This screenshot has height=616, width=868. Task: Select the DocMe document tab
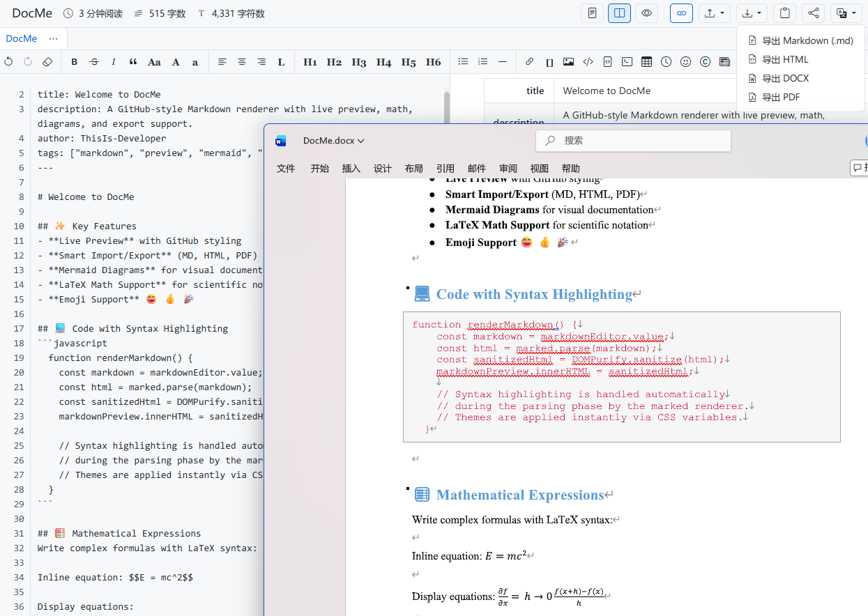click(22, 38)
